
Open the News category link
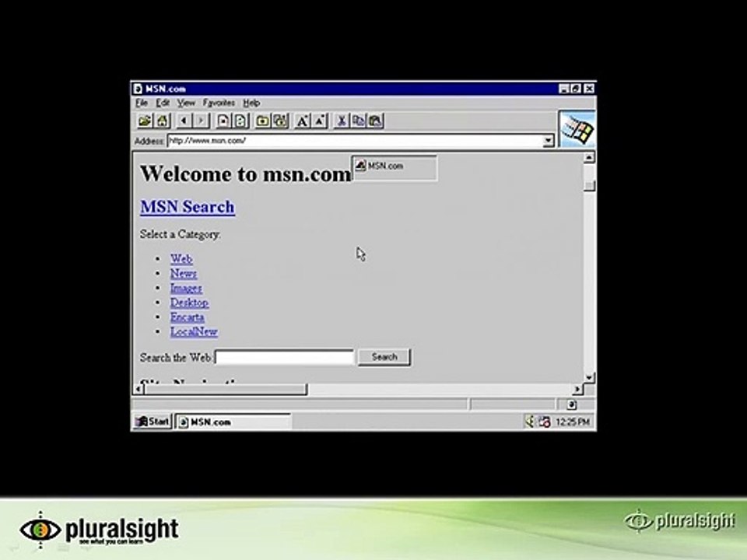[184, 273]
